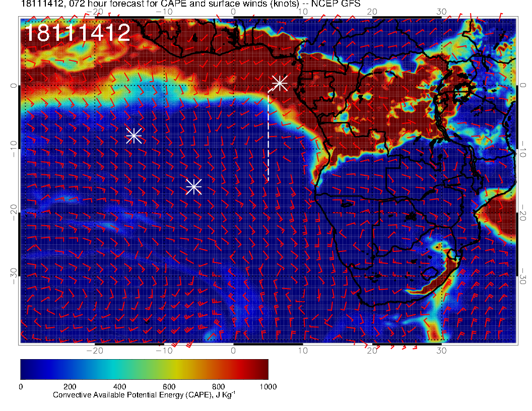Image resolution: width=532 pixels, height=411 pixels.
Task: Click the -10 latitude label on right axis
Action: (x=523, y=149)
